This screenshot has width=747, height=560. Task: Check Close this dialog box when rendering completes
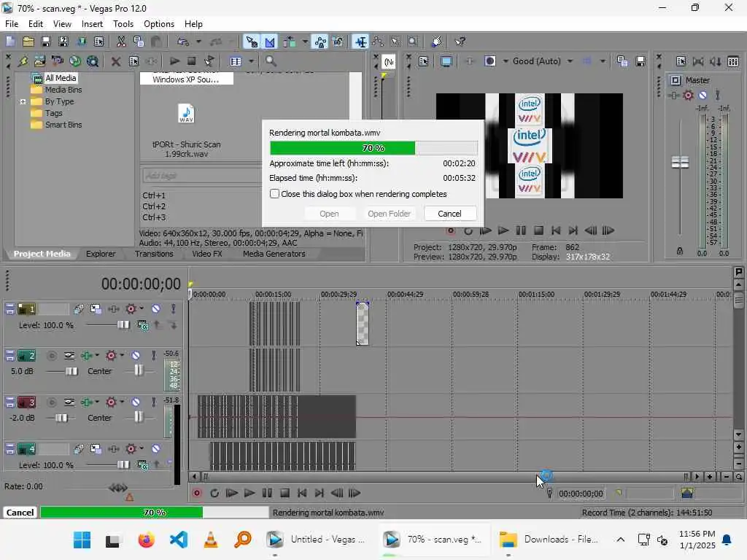(x=274, y=194)
